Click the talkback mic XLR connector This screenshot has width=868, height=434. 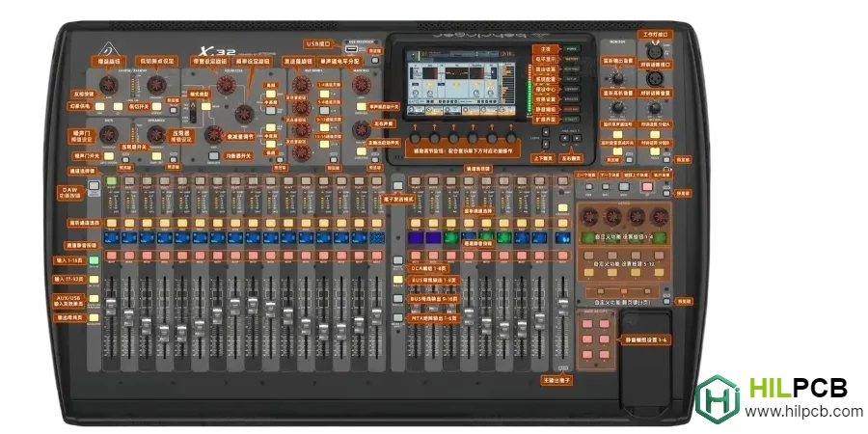click(656, 79)
